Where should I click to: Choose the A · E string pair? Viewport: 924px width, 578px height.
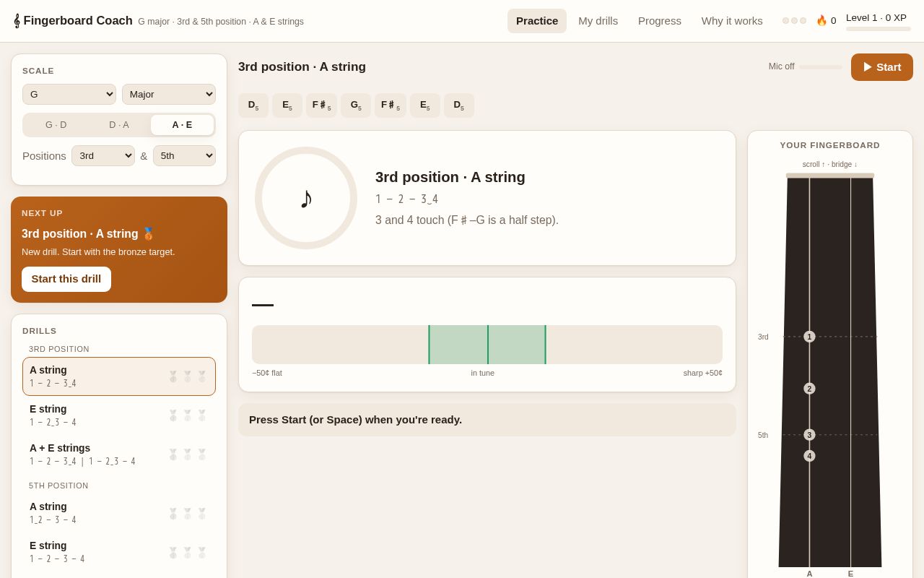(182, 125)
